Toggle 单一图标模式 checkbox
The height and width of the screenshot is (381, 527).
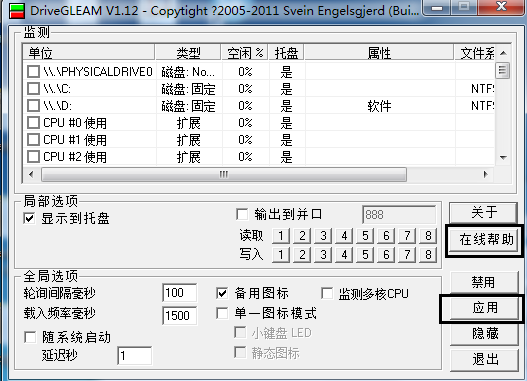tap(222, 313)
